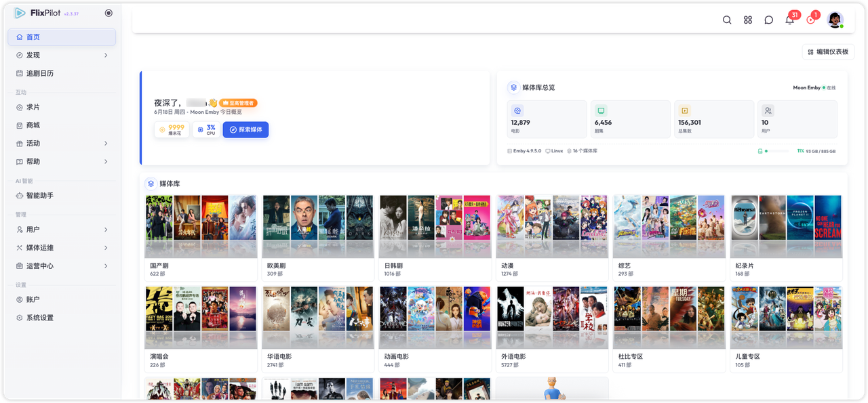Click the 9999 爆米花 badge
868x403 pixels.
(x=172, y=129)
